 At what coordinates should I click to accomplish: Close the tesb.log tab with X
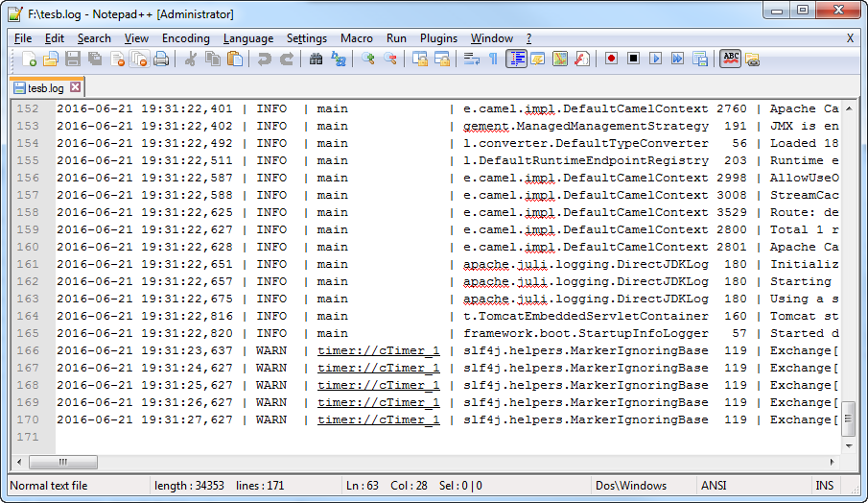click(76, 87)
